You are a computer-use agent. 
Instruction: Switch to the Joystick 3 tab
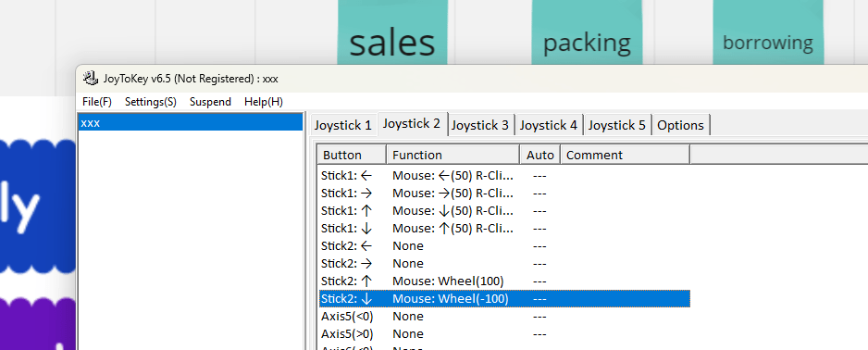(x=480, y=125)
